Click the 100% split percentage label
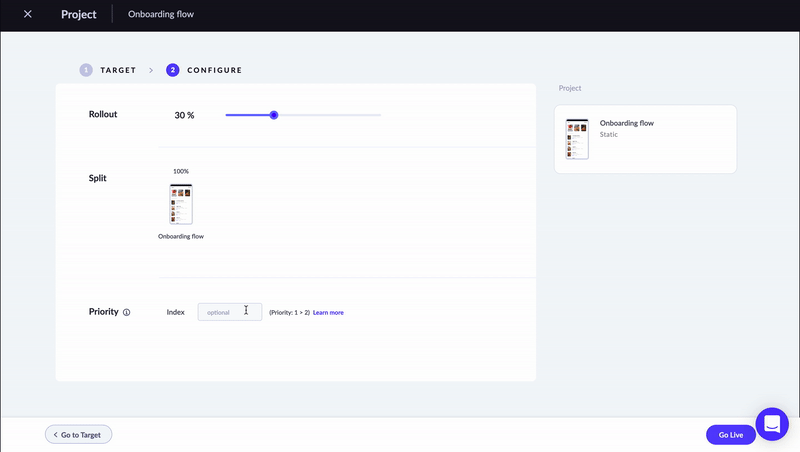The image size is (800, 452). click(181, 171)
